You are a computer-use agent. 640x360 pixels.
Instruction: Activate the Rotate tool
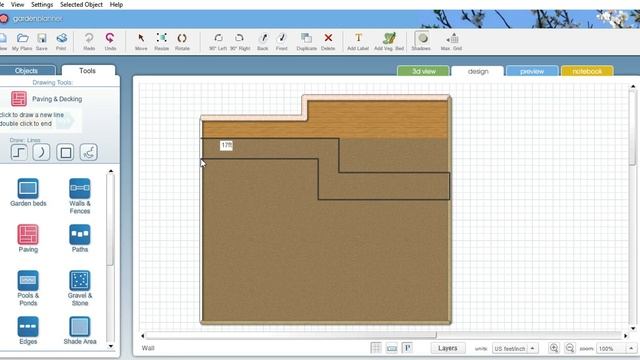[182, 38]
